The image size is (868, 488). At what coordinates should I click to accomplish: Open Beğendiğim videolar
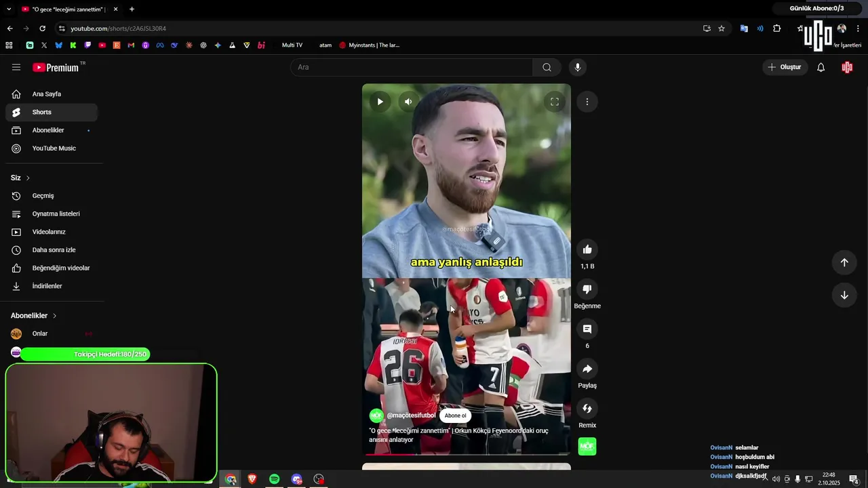52,268
